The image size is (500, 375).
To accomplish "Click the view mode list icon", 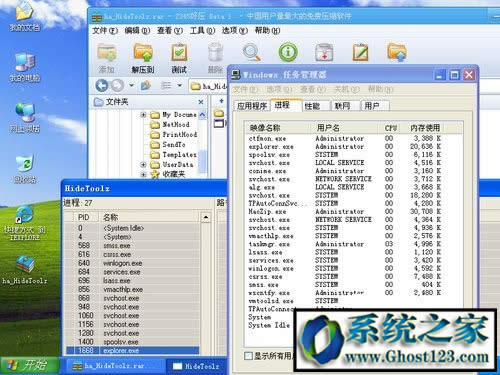I will tap(166, 86).
